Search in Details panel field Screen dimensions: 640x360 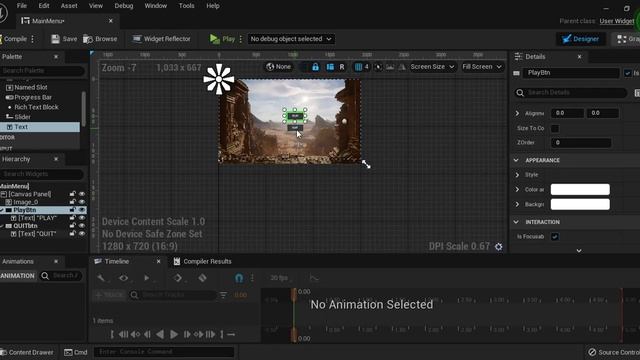coord(570,93)
